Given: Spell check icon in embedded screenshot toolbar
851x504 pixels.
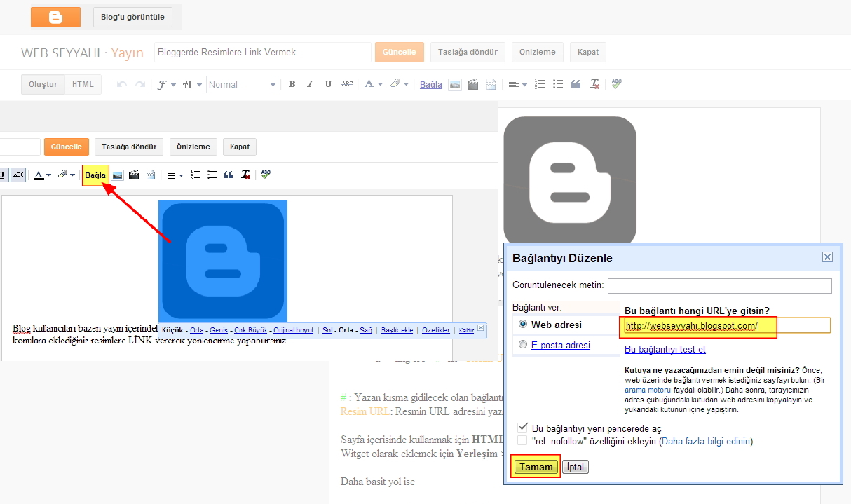Looking at the screenshot, I should (266, 175).
